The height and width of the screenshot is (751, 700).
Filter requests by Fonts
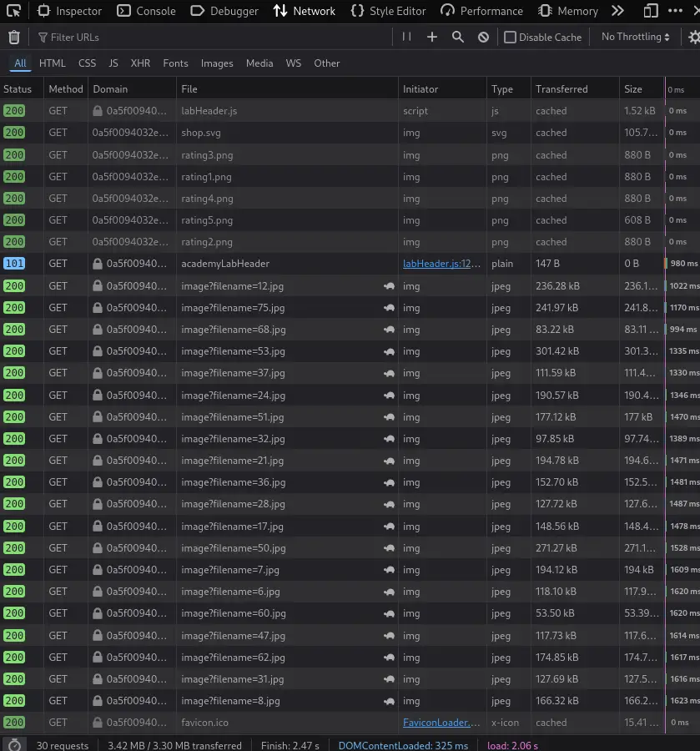175,63
